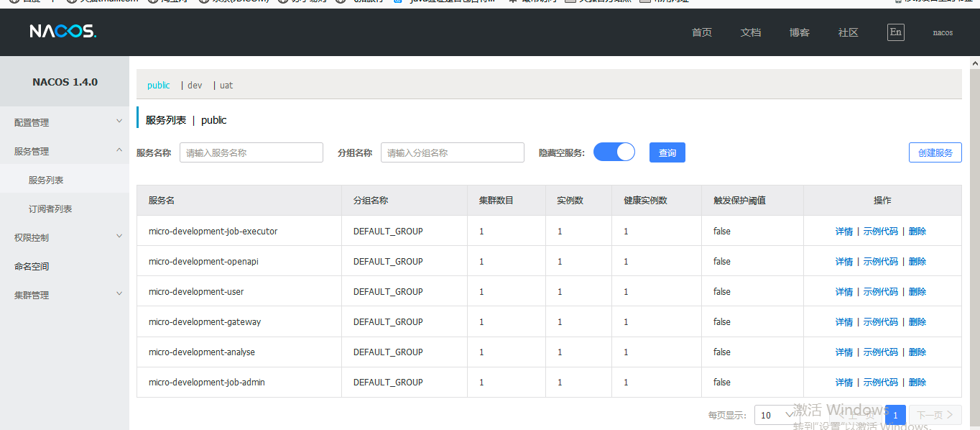Open 文档 in top navigation
The image size is (980, 430).
[751, 32]
